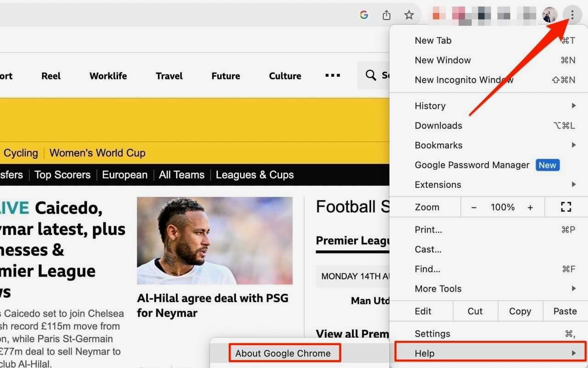Viewport: 588px width, 368px height.
Task: Select New Window from the menu
Action: tap(488, 60)
